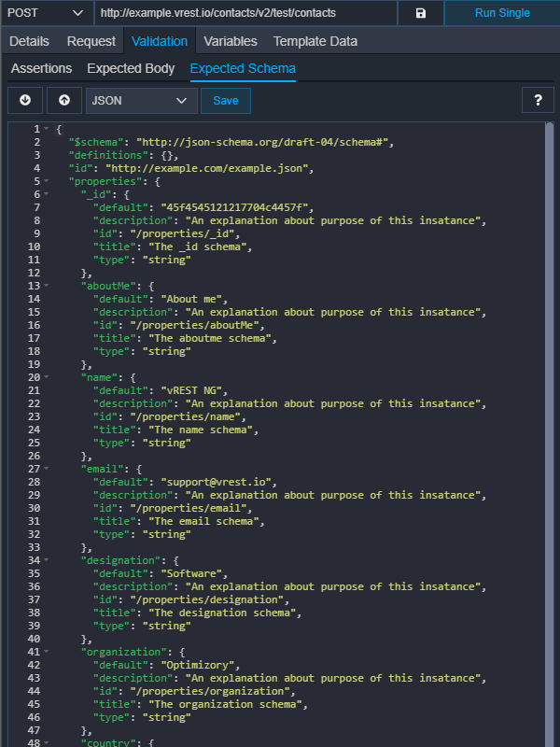Open the question mark help button
560x747 pixels.
pos(538,100)
